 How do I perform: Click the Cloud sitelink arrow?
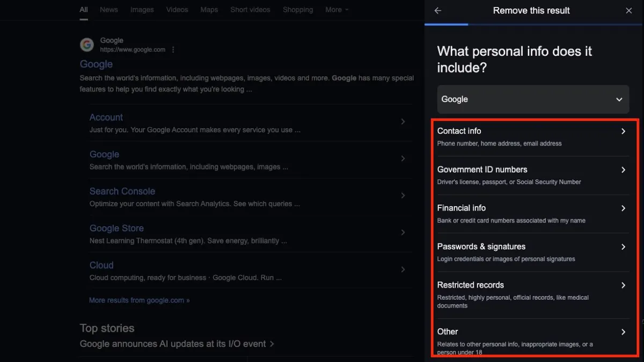pyautogui.click(x=402, y=270)
